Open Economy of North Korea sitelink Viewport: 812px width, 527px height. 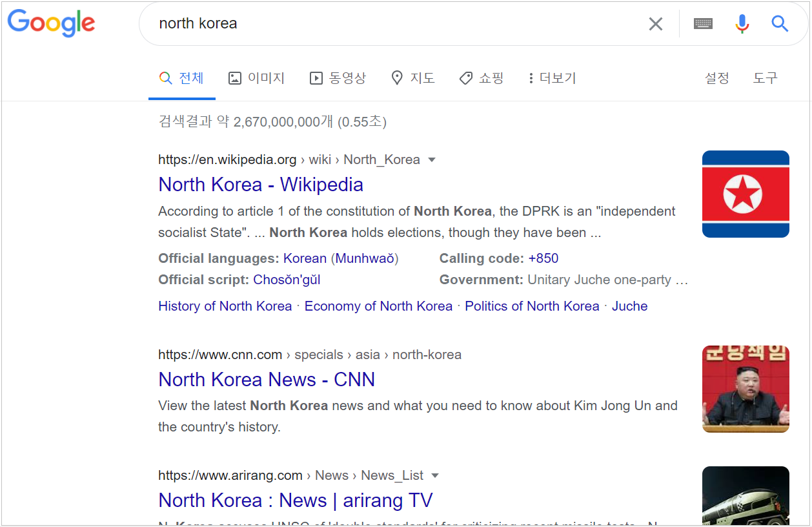378,306
